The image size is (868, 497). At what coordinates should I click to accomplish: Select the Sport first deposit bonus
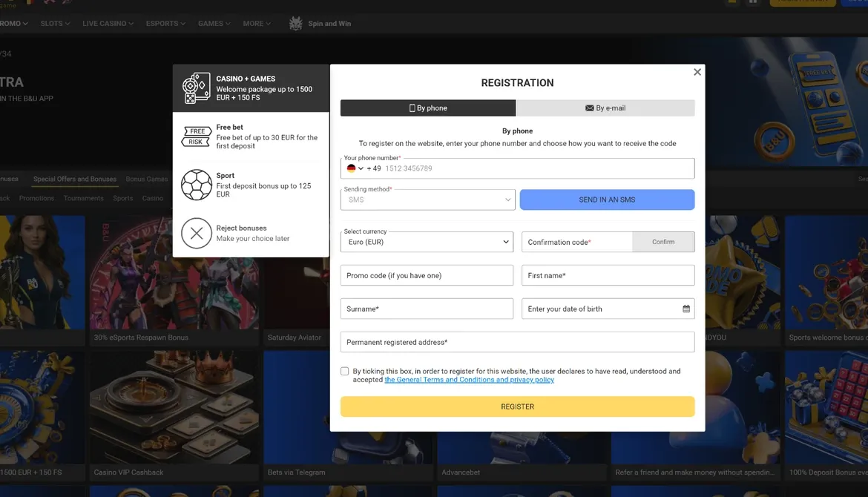point(251,185)
